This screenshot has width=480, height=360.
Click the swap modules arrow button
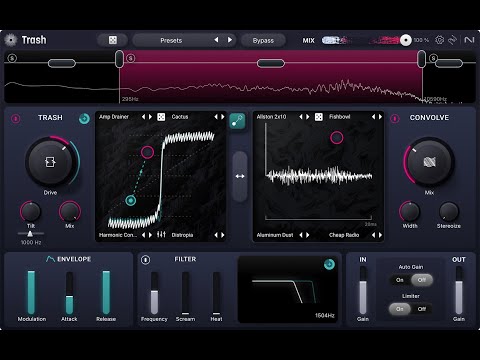240,176
